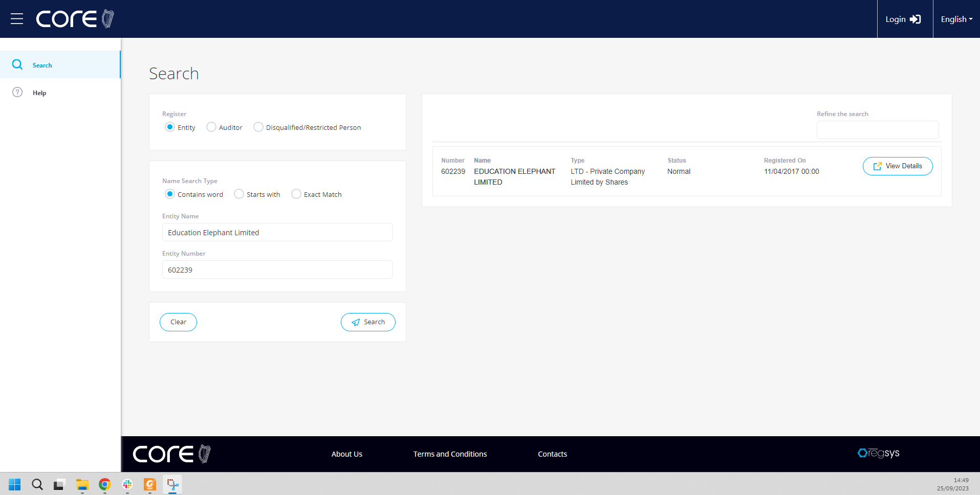Click the Login arrow icon

[915, 19]
